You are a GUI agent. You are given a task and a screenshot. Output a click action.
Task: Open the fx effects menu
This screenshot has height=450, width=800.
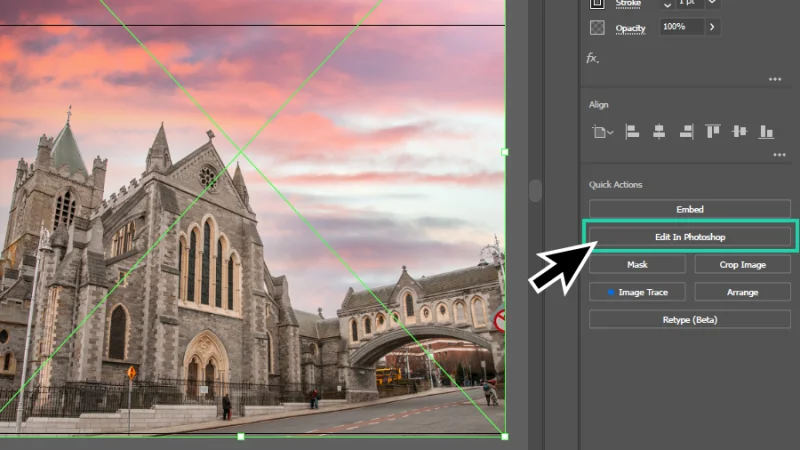[x=592, y=58]
